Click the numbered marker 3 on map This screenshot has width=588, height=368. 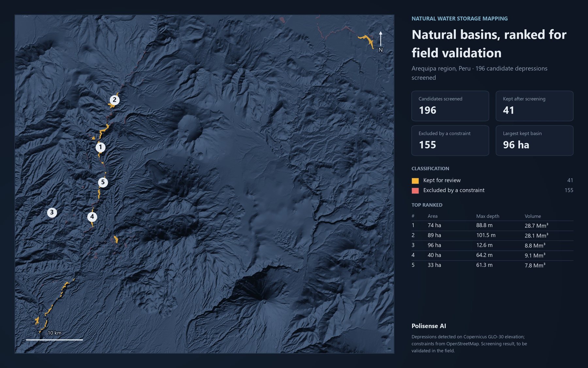52,213
